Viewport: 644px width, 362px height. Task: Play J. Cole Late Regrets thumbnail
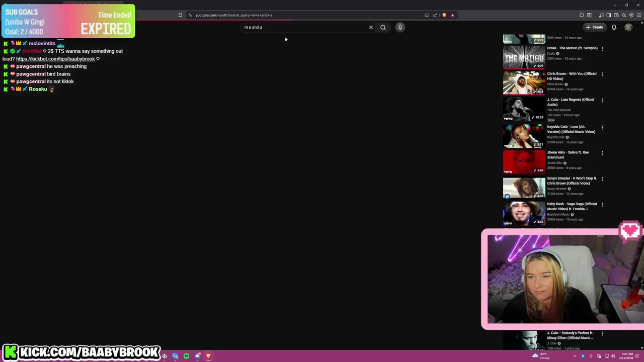[x=524, y=109]
